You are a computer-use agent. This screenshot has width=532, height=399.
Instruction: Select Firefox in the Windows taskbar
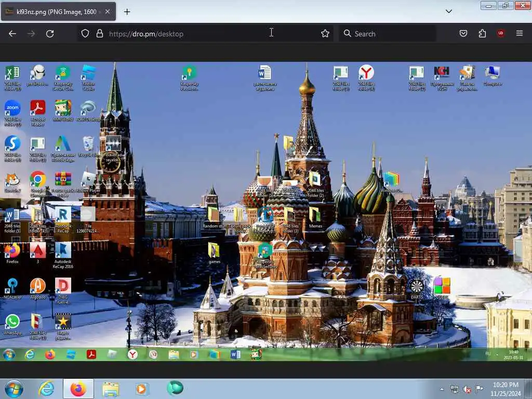[x=78, y=389]
